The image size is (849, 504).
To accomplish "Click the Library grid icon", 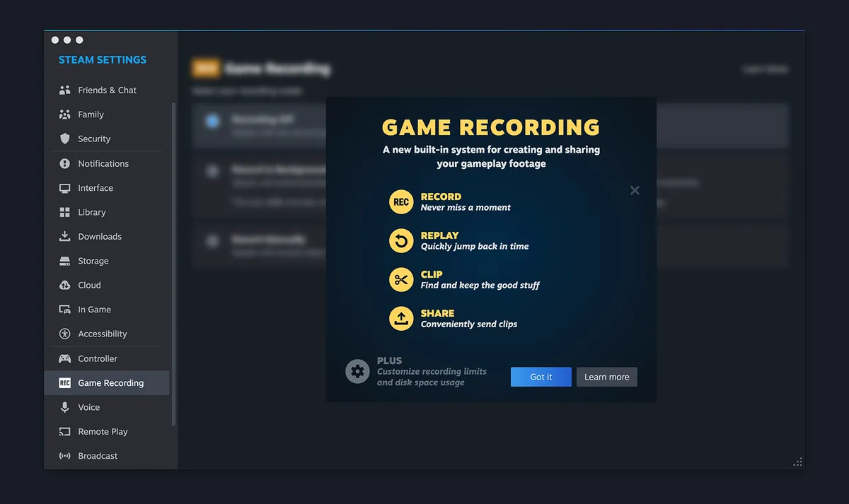I will (64, 212).
